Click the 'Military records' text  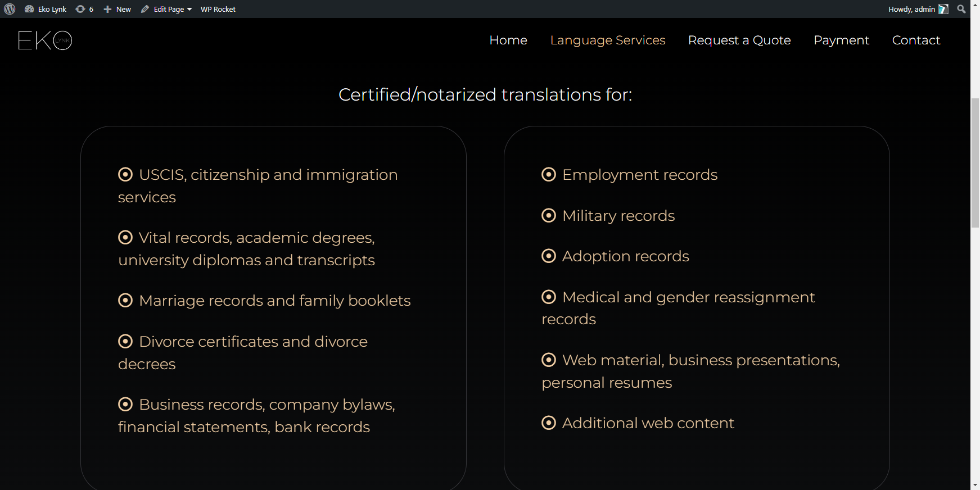618,216
